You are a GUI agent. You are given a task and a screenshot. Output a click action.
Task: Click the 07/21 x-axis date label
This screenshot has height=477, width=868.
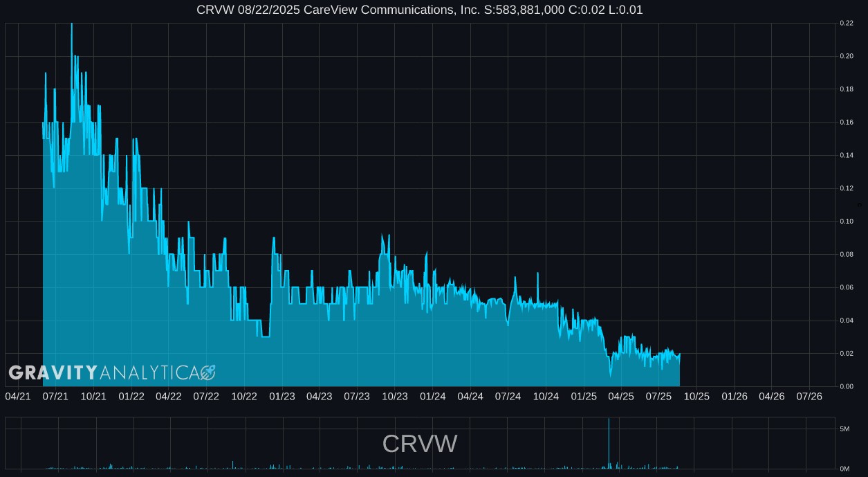[x=56, y=397]
